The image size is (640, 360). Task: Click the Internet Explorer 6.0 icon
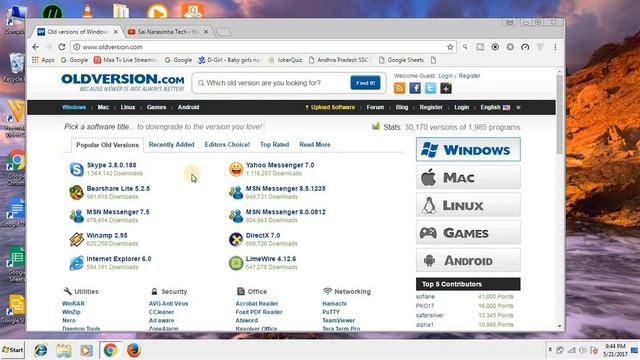click(x=76, y=263)
